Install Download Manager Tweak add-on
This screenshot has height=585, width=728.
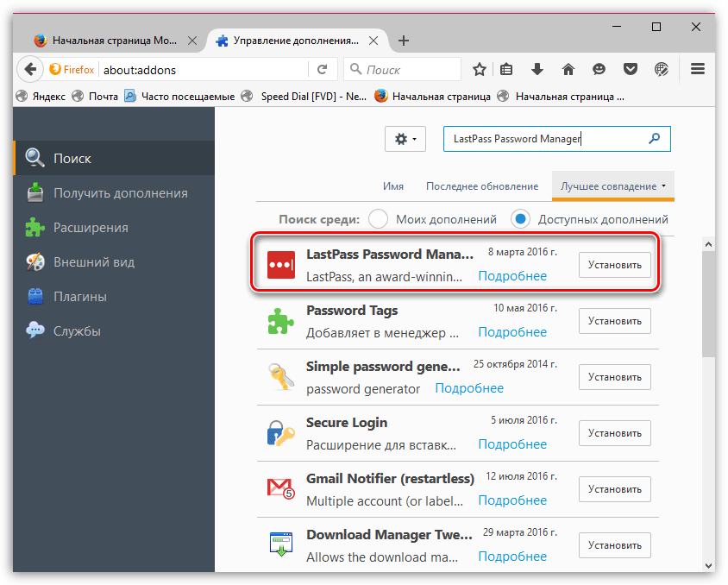615,545
